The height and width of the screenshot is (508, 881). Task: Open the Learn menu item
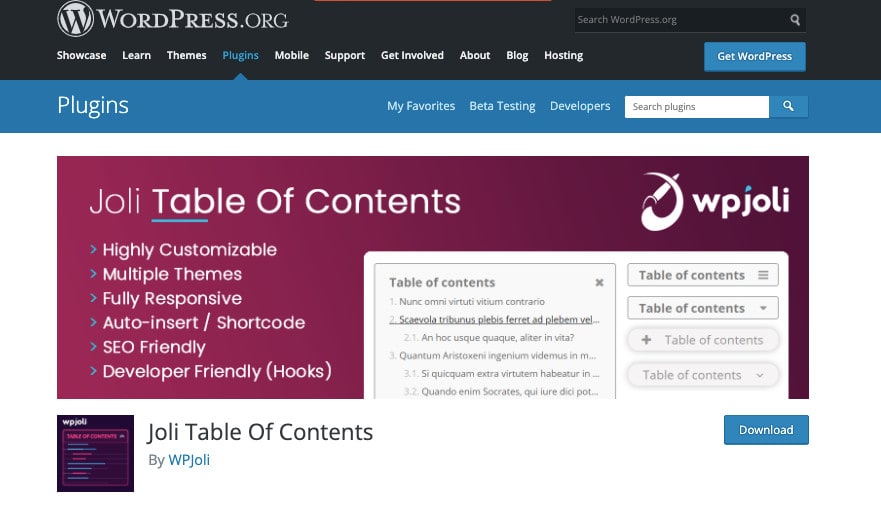click(x=137, y=55)
